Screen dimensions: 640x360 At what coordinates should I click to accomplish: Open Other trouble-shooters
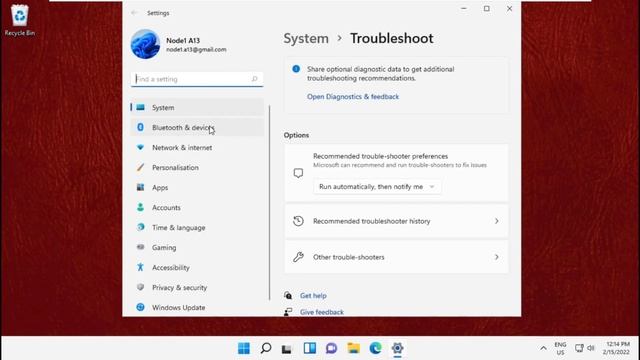tap(396, 257)
